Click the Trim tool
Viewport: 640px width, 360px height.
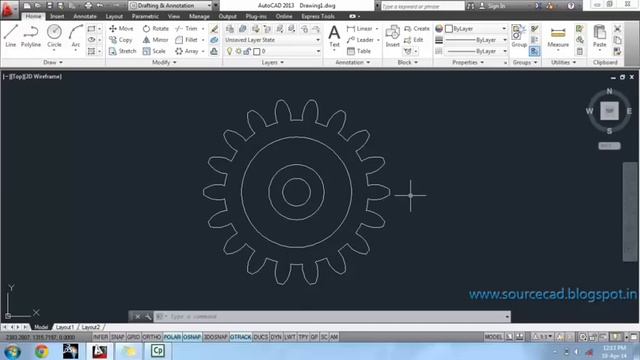click(x=187, y=29)
